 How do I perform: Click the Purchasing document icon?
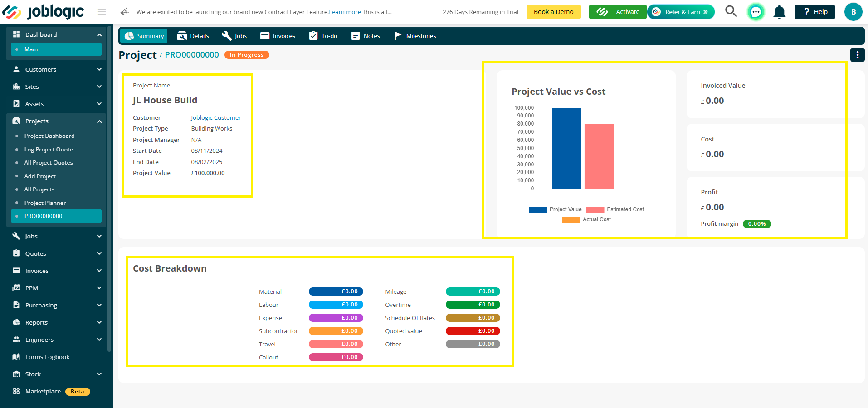click(16, 305)
